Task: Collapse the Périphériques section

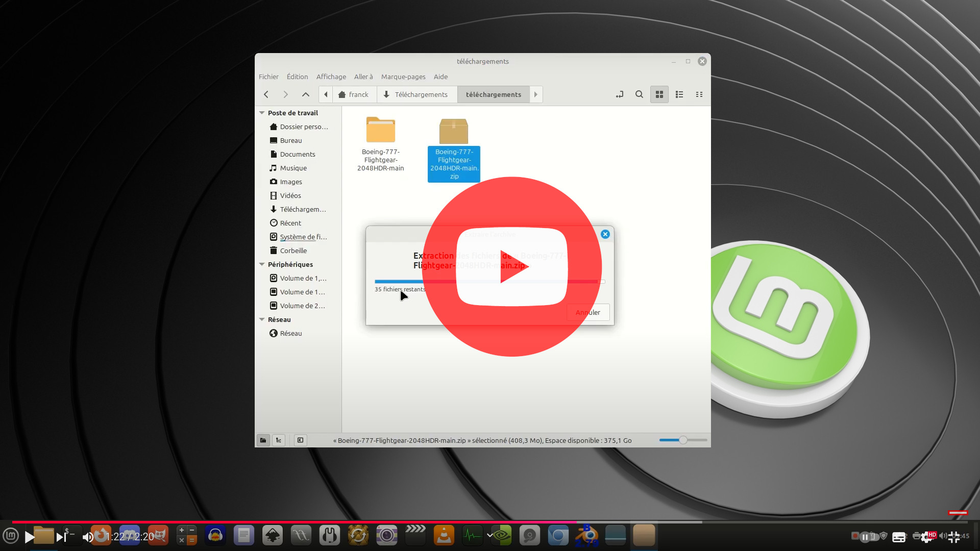Action: 262,264
